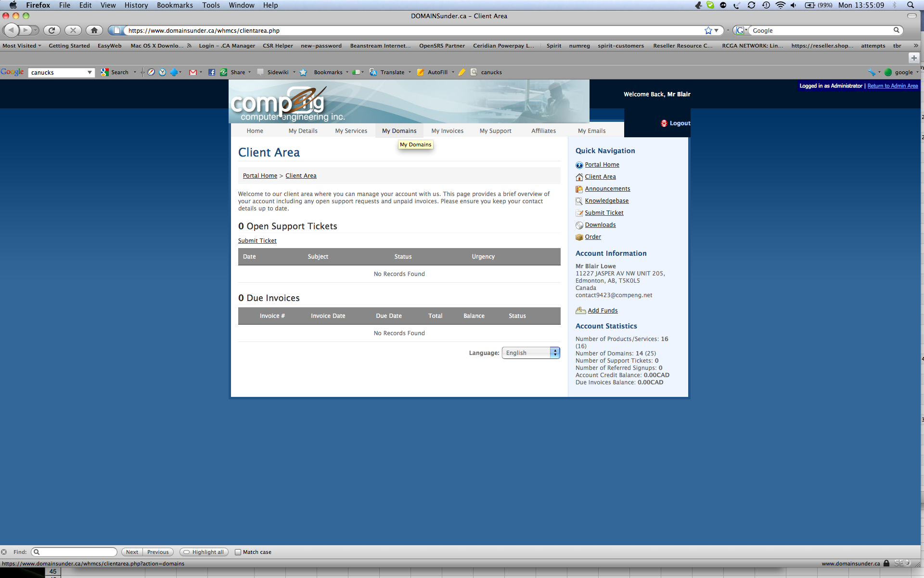924x578 pixels.
Task: Click the AutoFill toolbar icon
Action: click(x=421, y=72)
